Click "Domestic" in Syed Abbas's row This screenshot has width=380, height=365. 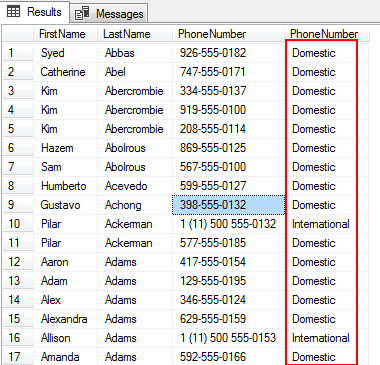pos(327,53)
